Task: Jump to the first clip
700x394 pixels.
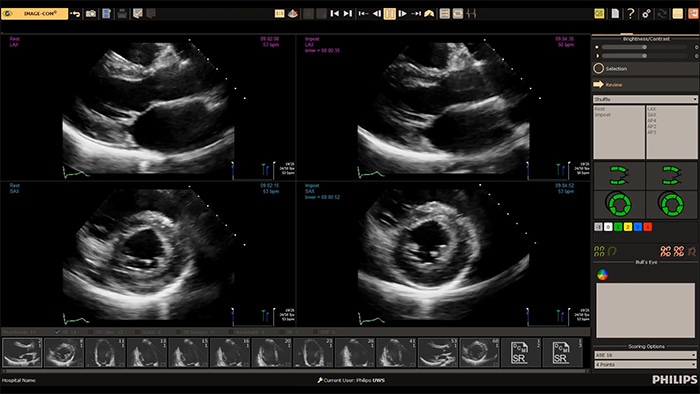Action: (334, 14)
